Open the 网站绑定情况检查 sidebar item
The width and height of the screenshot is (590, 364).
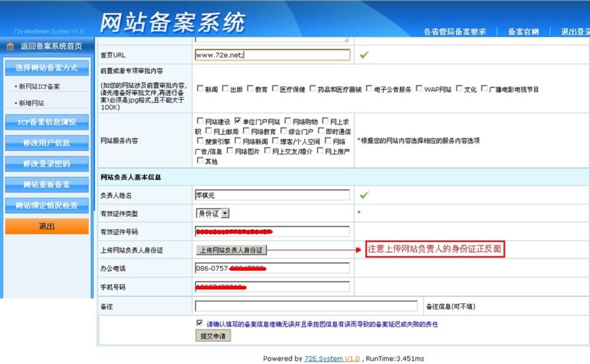tap(46, 206)
